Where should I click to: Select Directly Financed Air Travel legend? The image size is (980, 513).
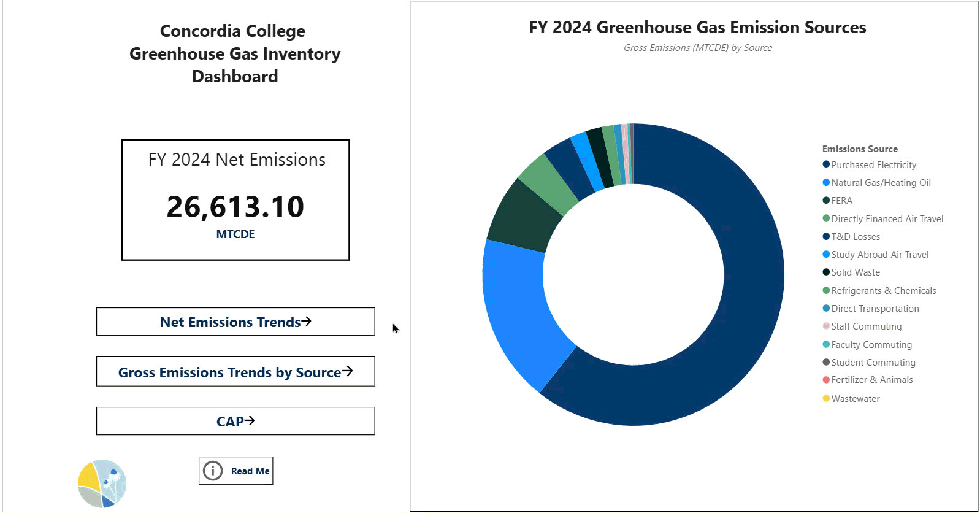pyautogui.click(x=887, y=219)
